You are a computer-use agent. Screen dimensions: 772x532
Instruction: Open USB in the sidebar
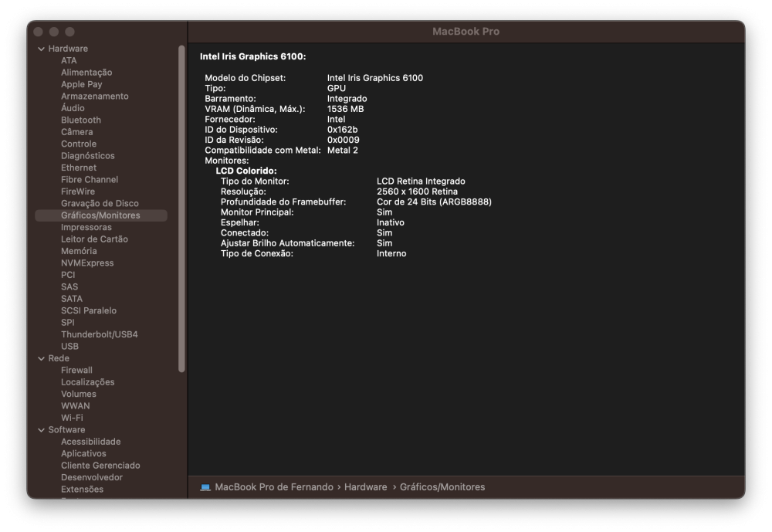70,346
